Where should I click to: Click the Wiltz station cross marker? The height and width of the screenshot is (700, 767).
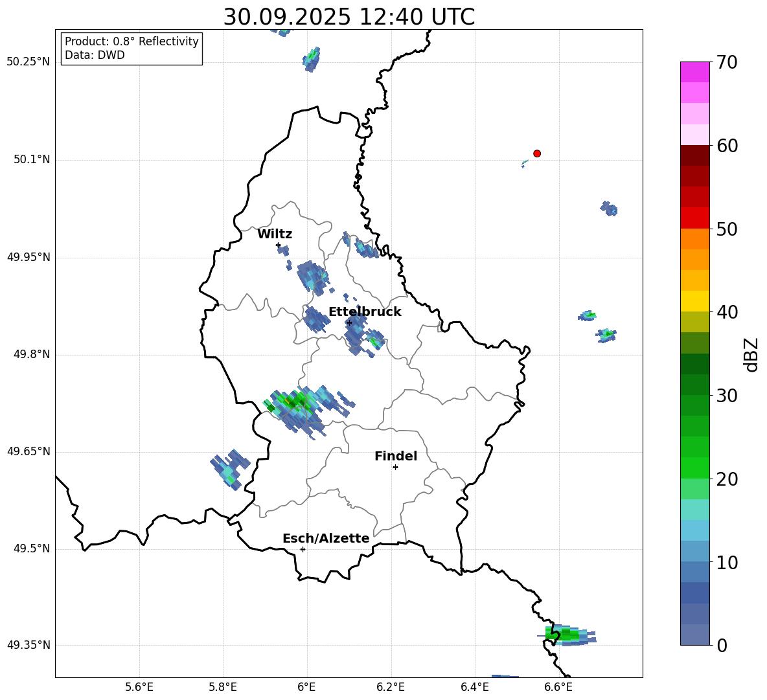coord(279,245)
